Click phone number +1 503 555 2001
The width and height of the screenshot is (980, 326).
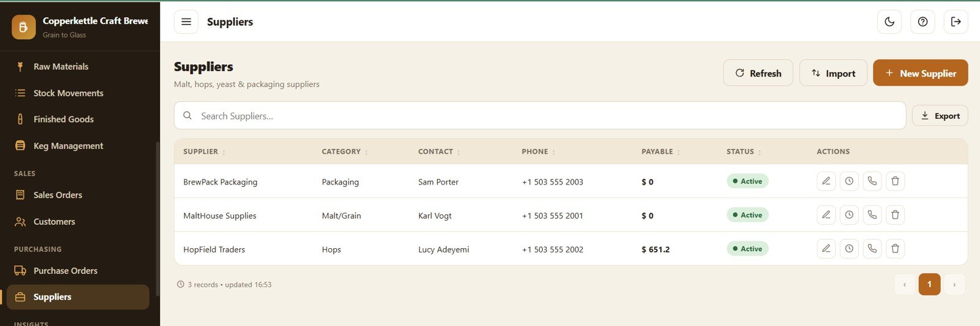click(552, 216)
